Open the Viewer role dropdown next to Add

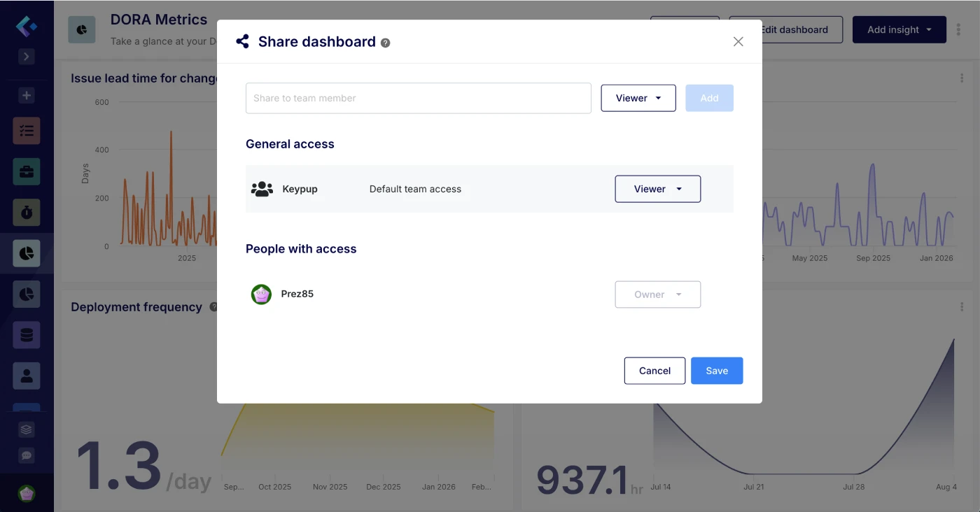point(638,98)
